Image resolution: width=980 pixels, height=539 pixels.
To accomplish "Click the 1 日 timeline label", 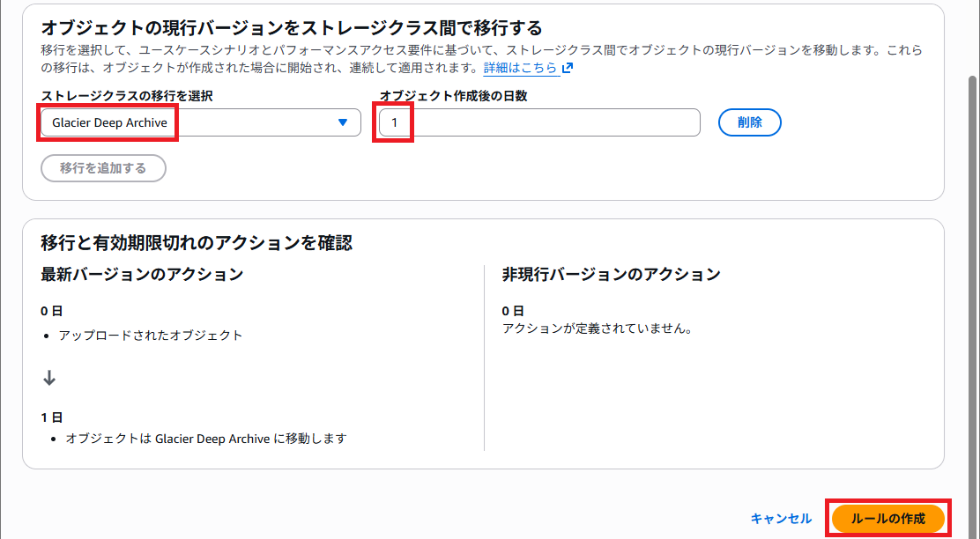I will pyautogui.click(x=52, y=417).
